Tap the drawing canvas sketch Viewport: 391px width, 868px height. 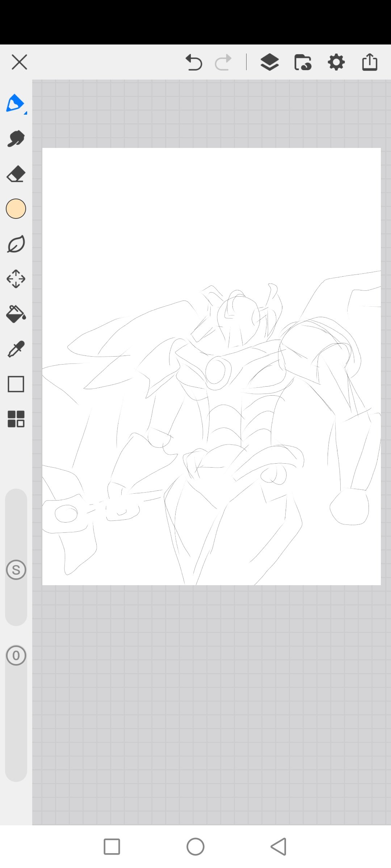pyautogui.click(x=211, y=366)
